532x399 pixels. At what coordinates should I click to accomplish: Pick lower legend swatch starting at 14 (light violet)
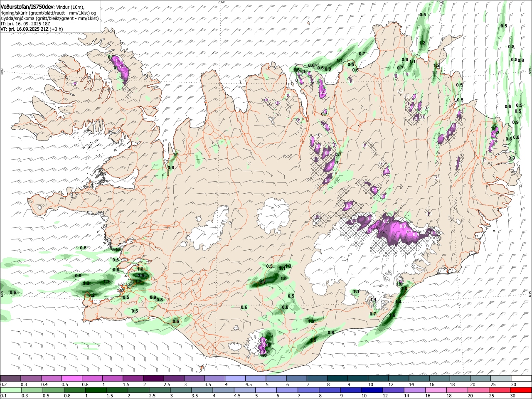tap(415, 390)
